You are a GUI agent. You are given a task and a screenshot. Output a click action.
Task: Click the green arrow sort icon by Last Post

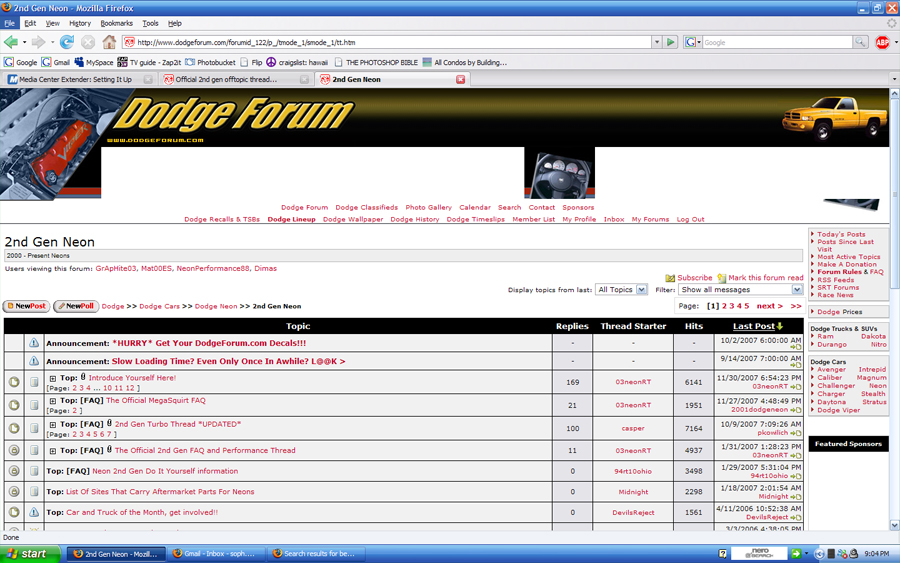[779, 326]
